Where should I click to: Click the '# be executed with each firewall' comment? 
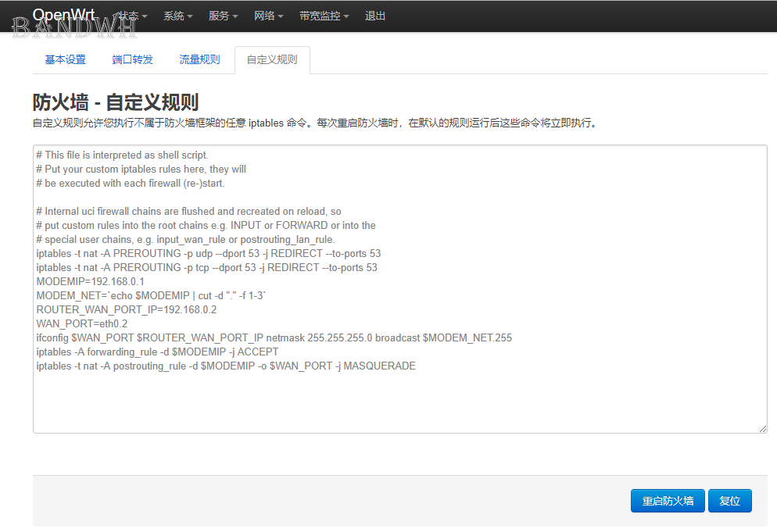click(131, 184)
